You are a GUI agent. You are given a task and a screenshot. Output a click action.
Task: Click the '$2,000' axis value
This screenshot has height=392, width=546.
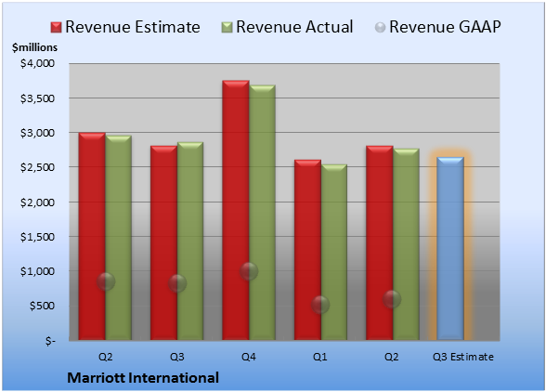tap(37, 203)
